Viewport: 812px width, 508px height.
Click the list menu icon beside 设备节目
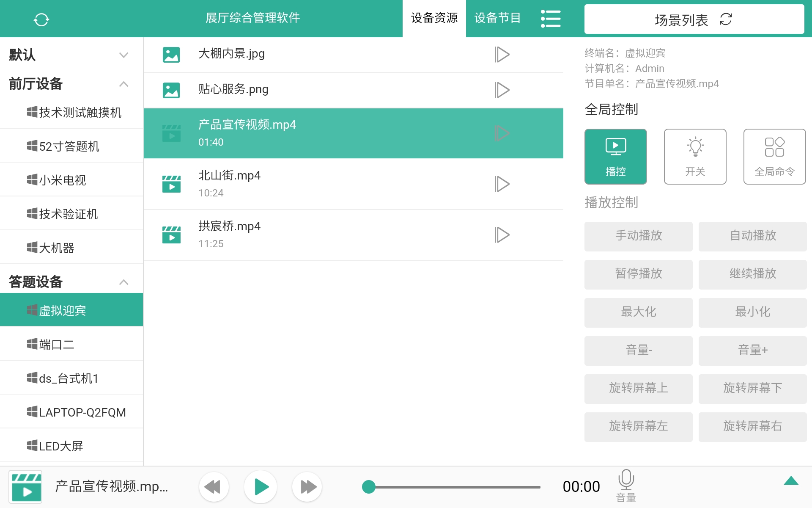[x=551, y=18]
